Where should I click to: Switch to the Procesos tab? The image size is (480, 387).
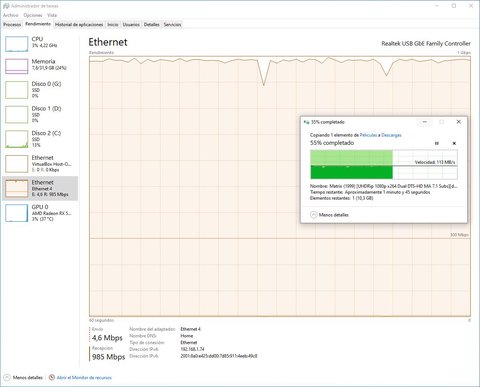point(12,25)
